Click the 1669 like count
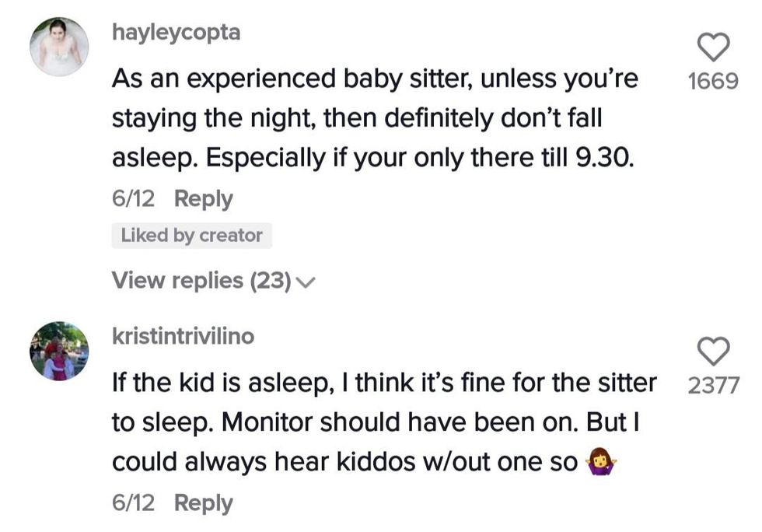The image size is (762, 532). [x=713, y=81]
